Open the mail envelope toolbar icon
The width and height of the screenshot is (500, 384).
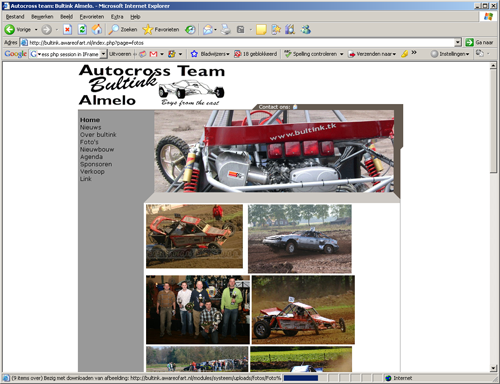coord(208,30)
